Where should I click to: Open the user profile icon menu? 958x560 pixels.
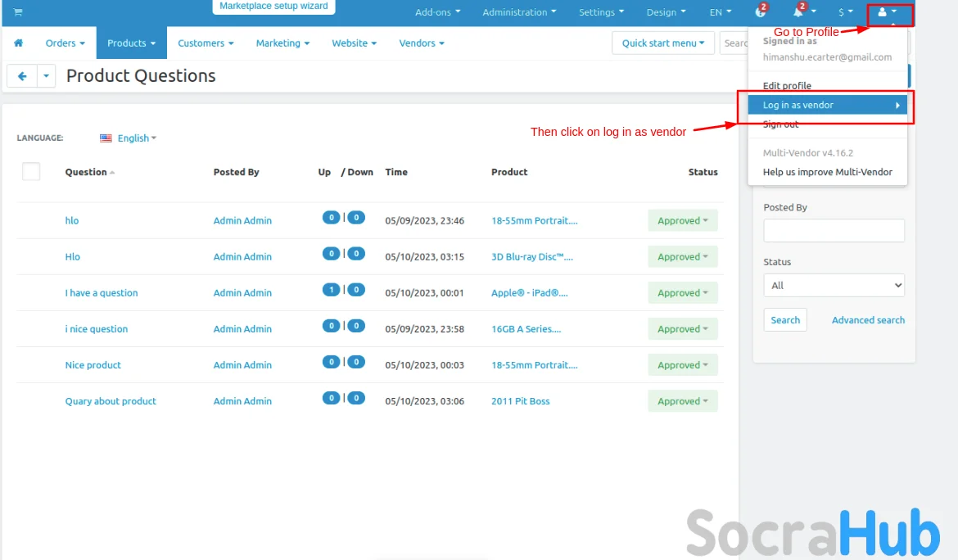click(888, 12)
